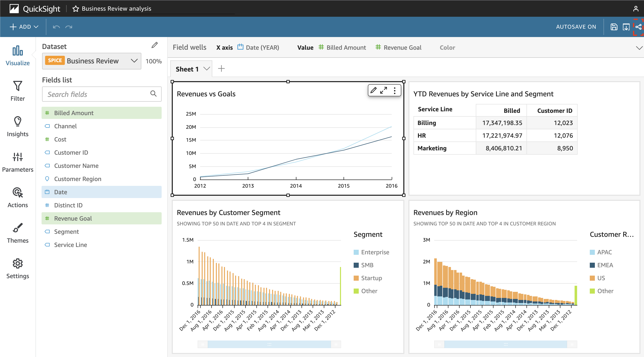
Task: Click the search fields magnifier icon
Action: coord(153,94)
